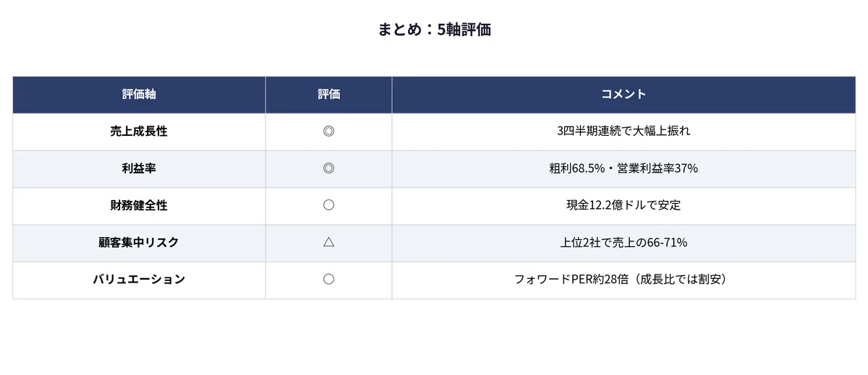The height and width of the screenshot is (375, 868).
Task: Click the 利益率 row label
Action: pyautogui.click(x=139, y=168)
